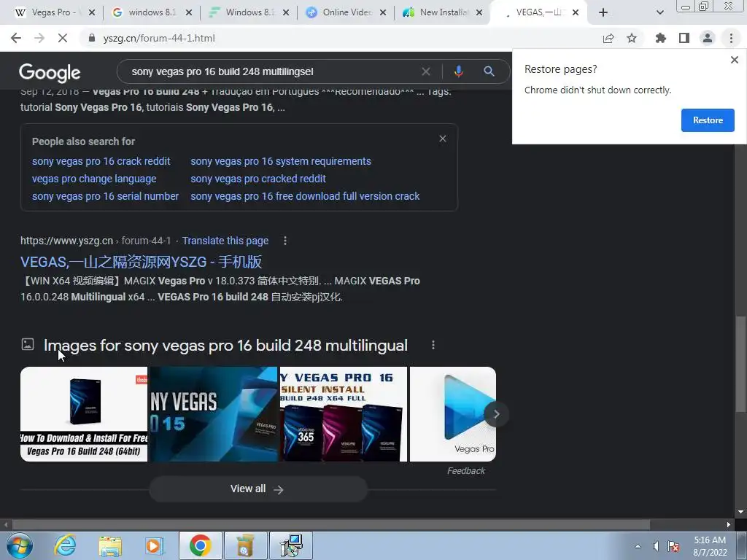This screenshot has height=560, width=747.
Task: Open the VEGAS YSZG result title
Action: (141, 262)
